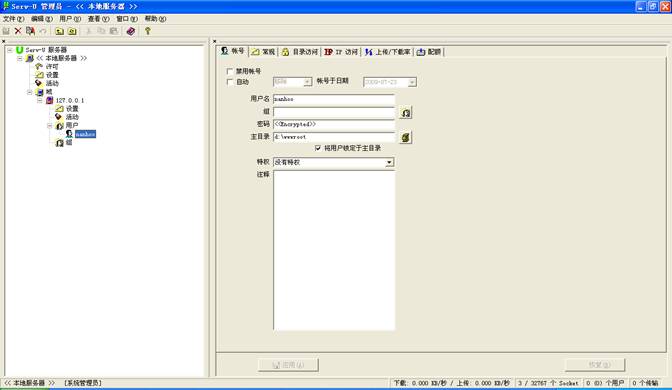Click the grayed undo arrow toolbar icon

coord(43,31)
